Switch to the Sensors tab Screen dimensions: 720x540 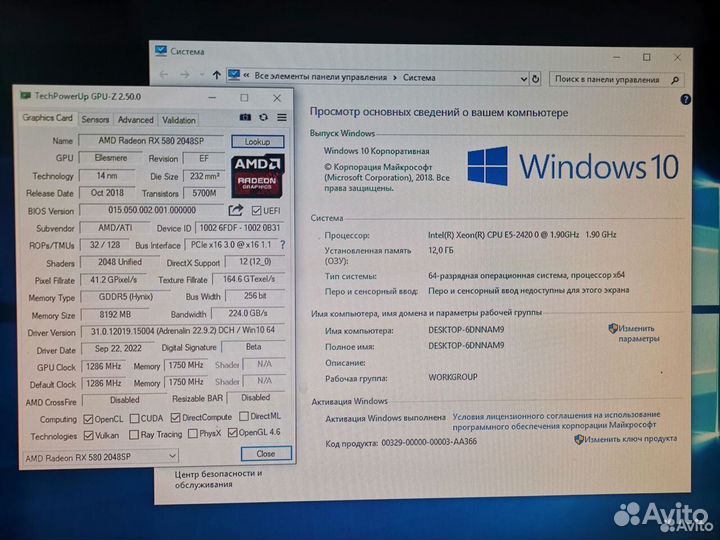coord(95,119)
